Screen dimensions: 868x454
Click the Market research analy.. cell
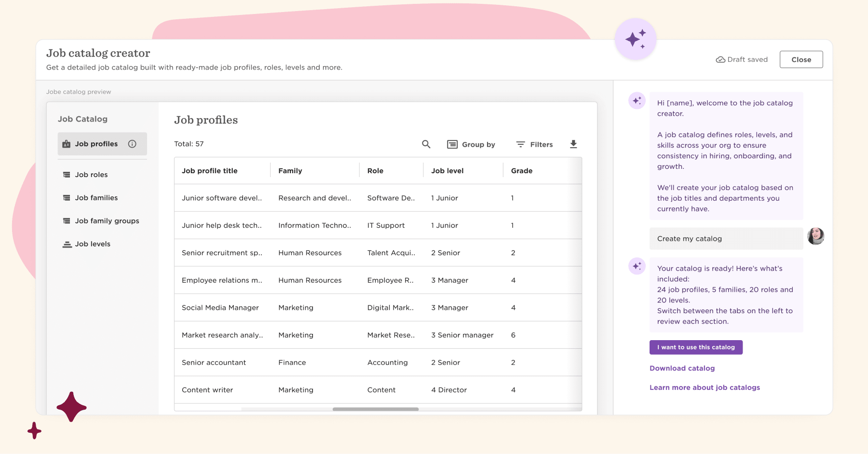click(x=222, y=335)
